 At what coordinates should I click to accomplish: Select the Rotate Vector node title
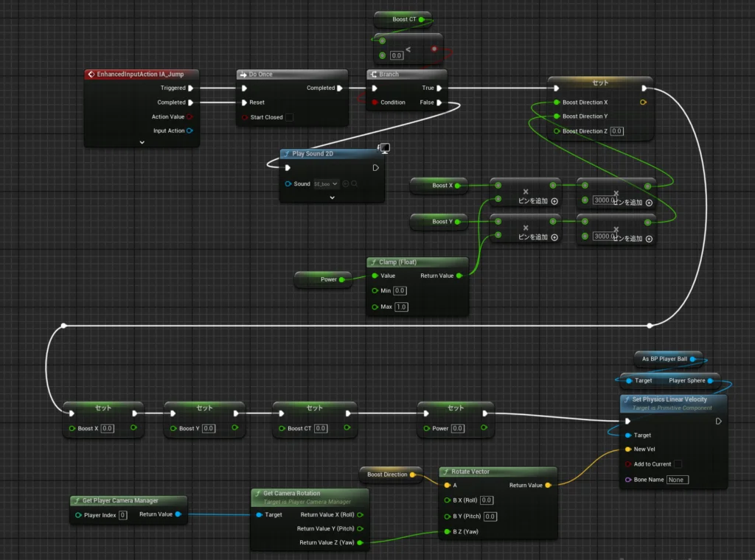[x=473, y=472]
